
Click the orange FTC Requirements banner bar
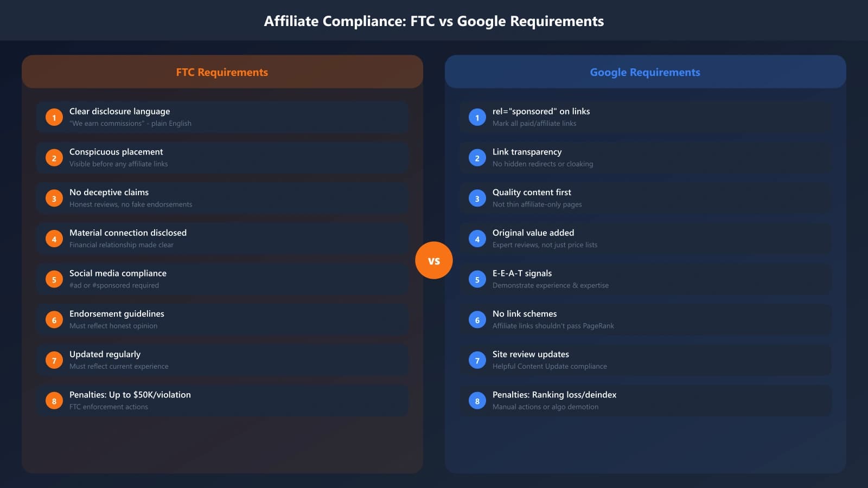[x=222, y=72]
